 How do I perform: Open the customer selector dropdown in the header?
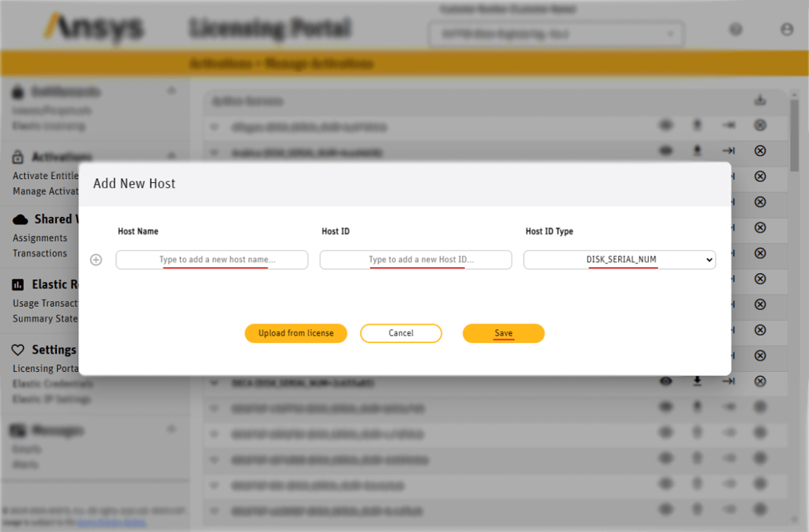(555, 35)
